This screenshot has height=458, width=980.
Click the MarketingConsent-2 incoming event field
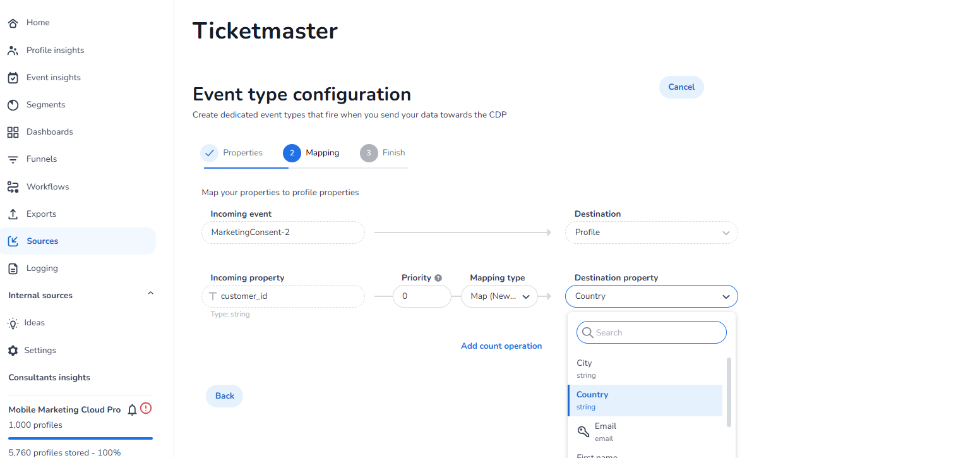(283, 232)
